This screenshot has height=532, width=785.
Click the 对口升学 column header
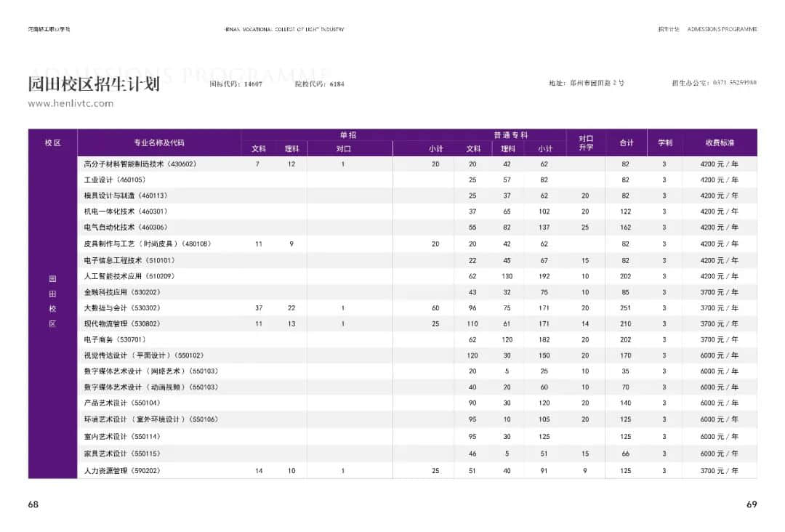click(586, 142)
